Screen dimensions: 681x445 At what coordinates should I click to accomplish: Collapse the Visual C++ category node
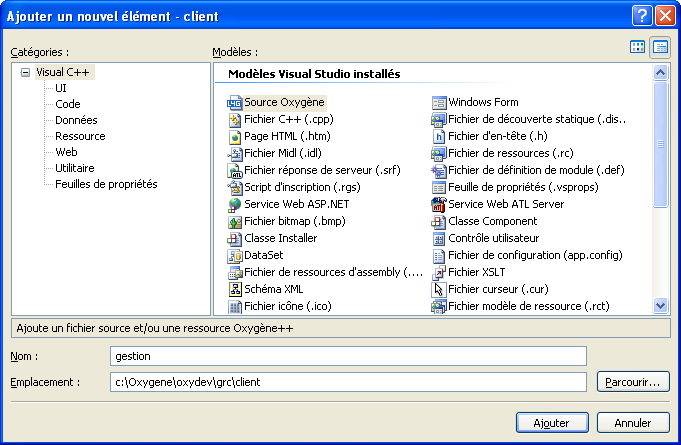tap(25, 73)
